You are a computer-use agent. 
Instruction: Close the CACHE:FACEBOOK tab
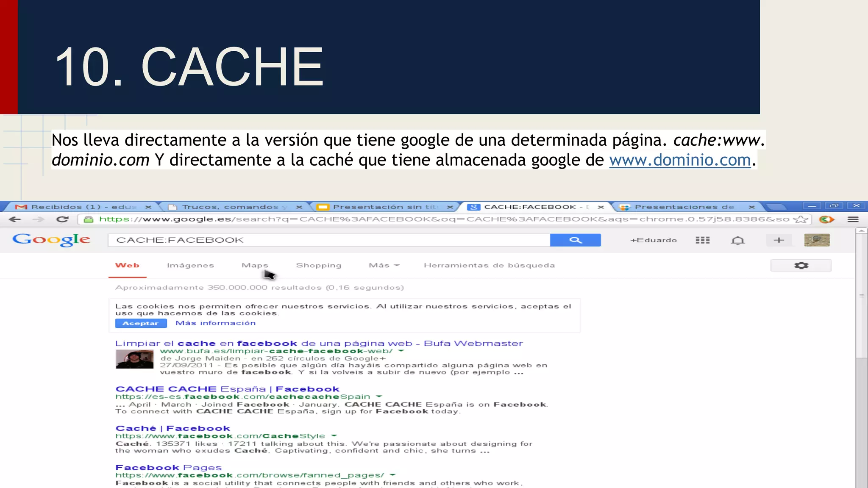(601, 207)
